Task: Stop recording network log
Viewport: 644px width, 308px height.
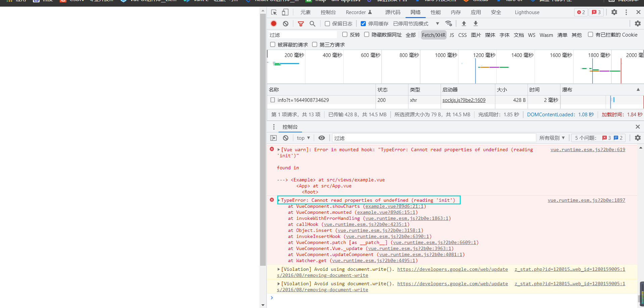Action: pos(273,23)
